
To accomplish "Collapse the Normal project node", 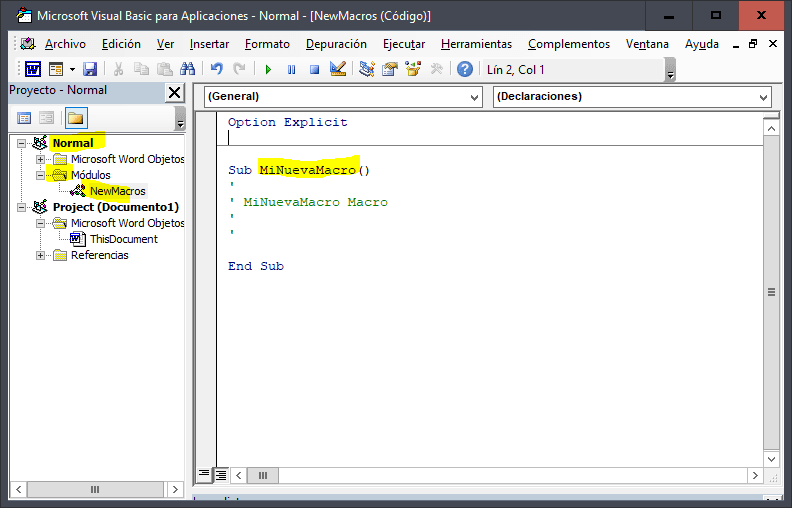I will 21,143.
